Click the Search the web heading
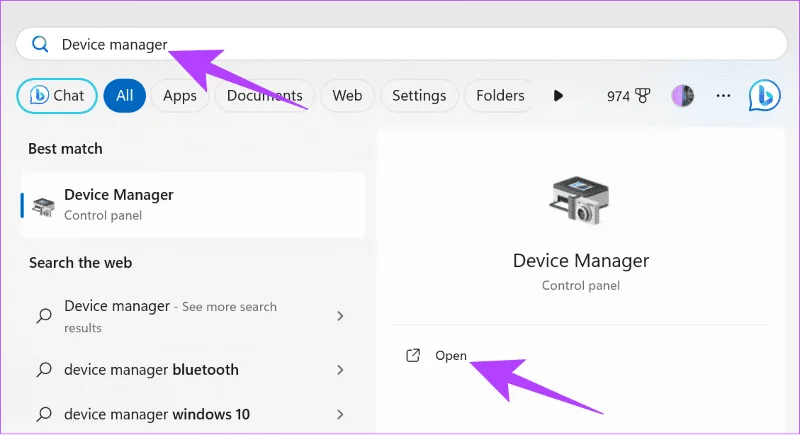Image resolution: width=800 pixels, height=435 pixels. pyautogui.click(x=81, y=263)
